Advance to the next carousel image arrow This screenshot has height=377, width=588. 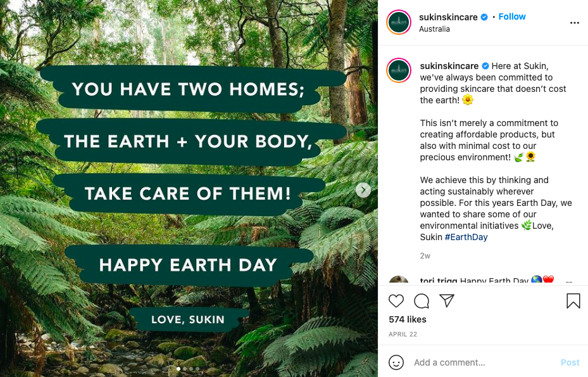(363, 190)
